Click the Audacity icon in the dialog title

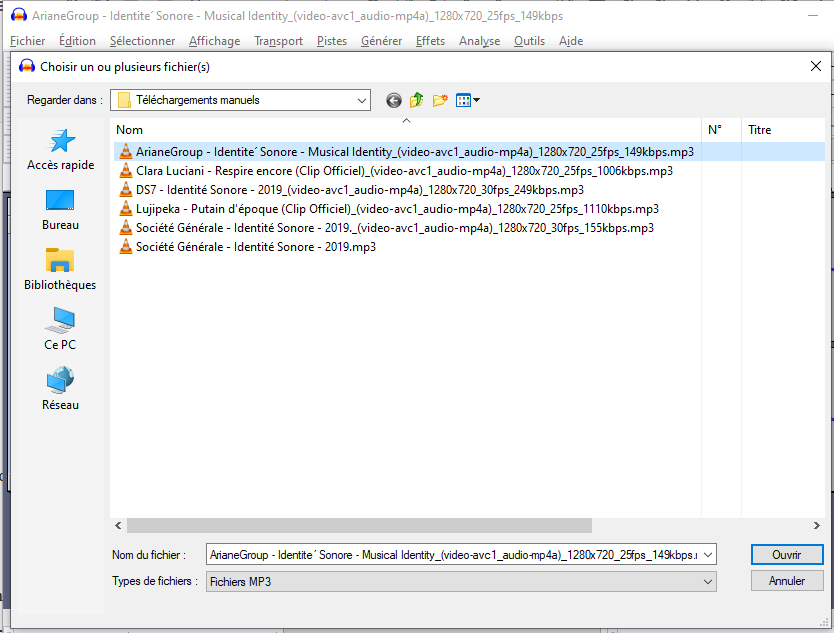pyautogui.click(x=27, y=66)
